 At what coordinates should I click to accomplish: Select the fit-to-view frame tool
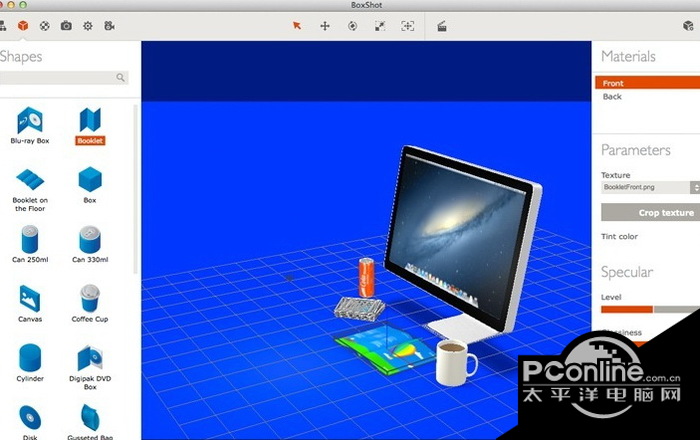(x=407, y=26)
